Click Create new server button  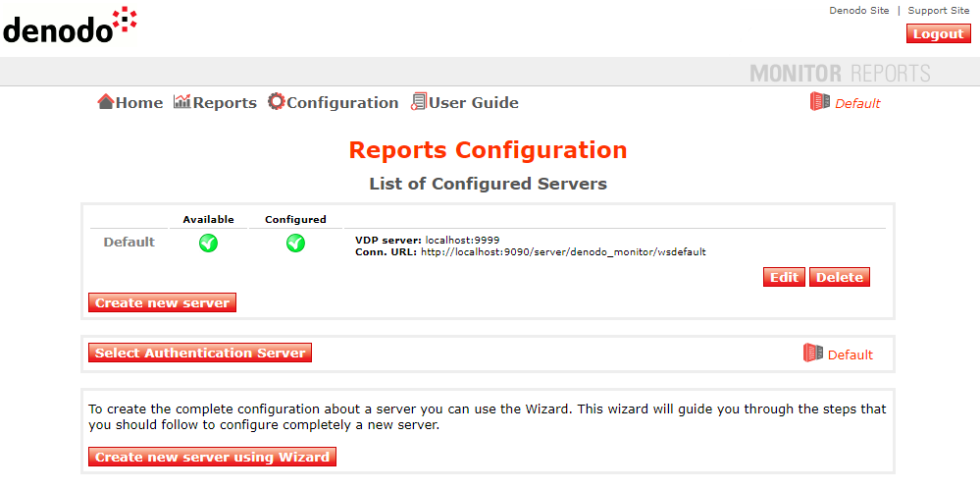[x=163, y=302]
